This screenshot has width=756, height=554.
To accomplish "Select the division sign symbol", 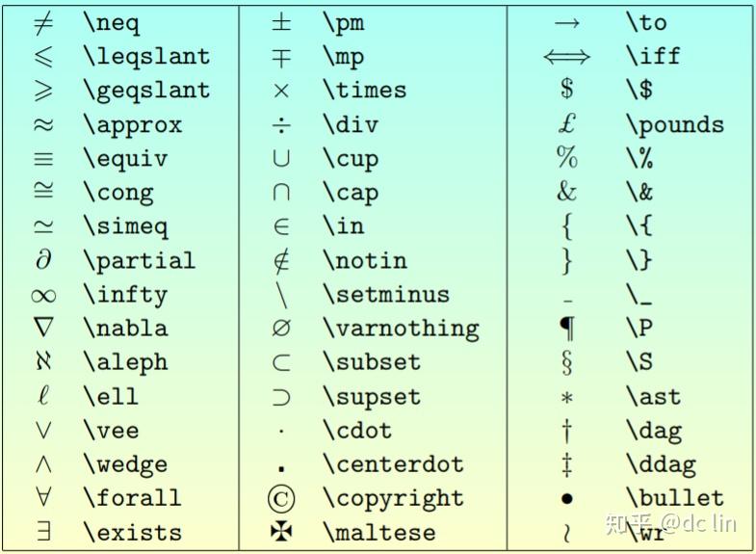I will coord(280,124).
